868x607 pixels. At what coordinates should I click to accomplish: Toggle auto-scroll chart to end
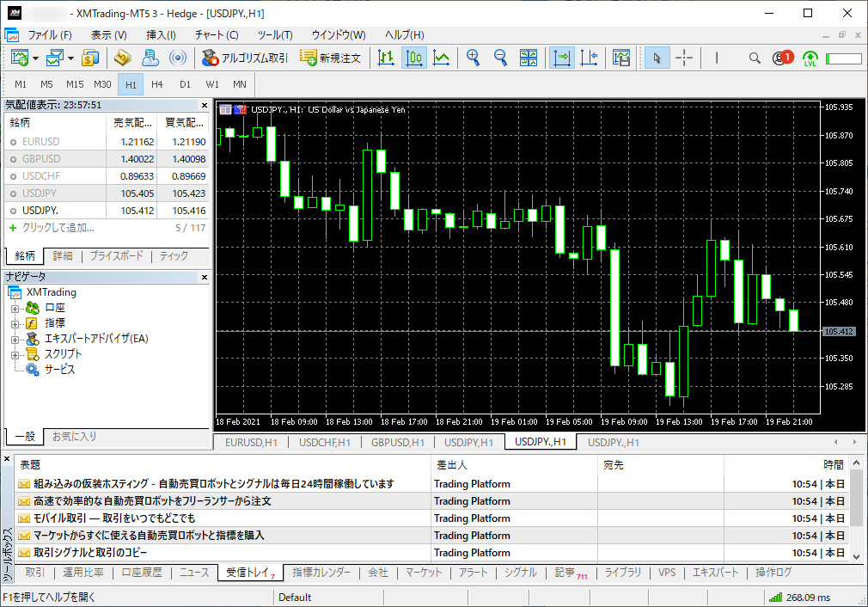pyautogui.click(x=562, y=58)
